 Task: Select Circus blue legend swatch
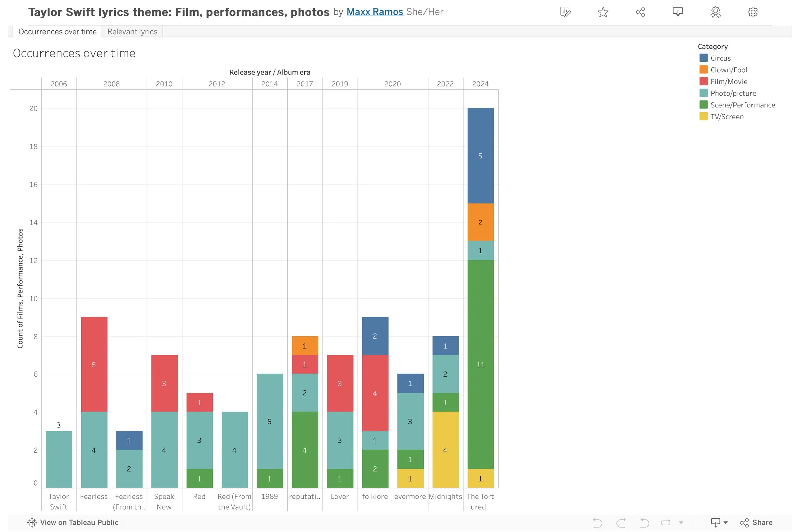pos(703,58)
